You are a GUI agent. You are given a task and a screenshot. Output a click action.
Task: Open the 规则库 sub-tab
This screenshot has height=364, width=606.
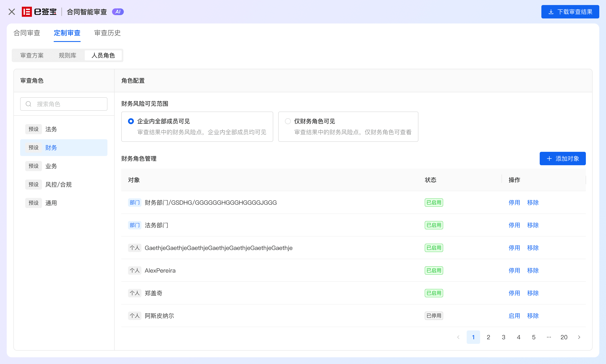pyautogui.click(x=68, y=55)
